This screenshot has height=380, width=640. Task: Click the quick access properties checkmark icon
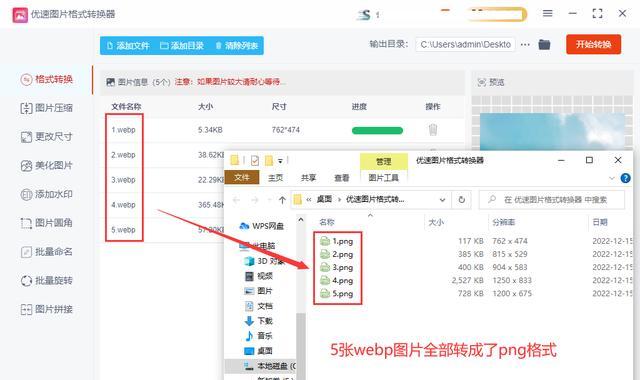[255, 160]
